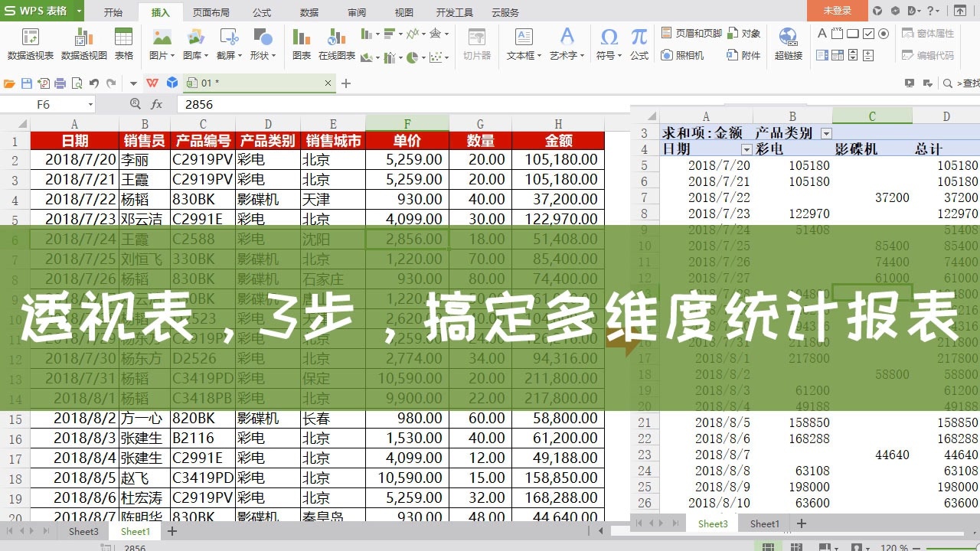Viewport: 980px width, 551px height.
Task: Open the 数据 ribbon tab
Action: [309, 12]
